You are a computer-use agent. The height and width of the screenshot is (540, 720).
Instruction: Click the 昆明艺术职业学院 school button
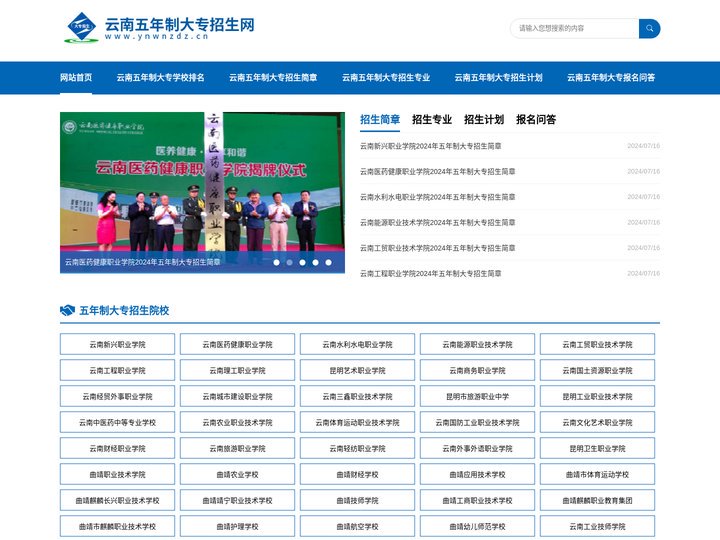pos(357,370)
